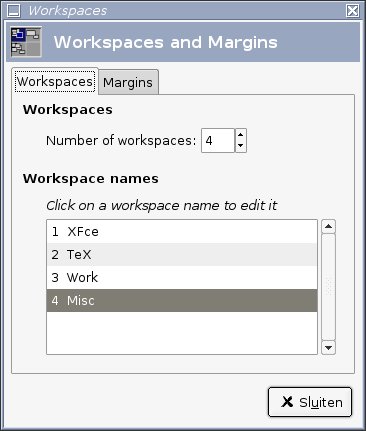Click the list scrollbar down arrow
Screen dimensions: 366x431
pos(328,348)
